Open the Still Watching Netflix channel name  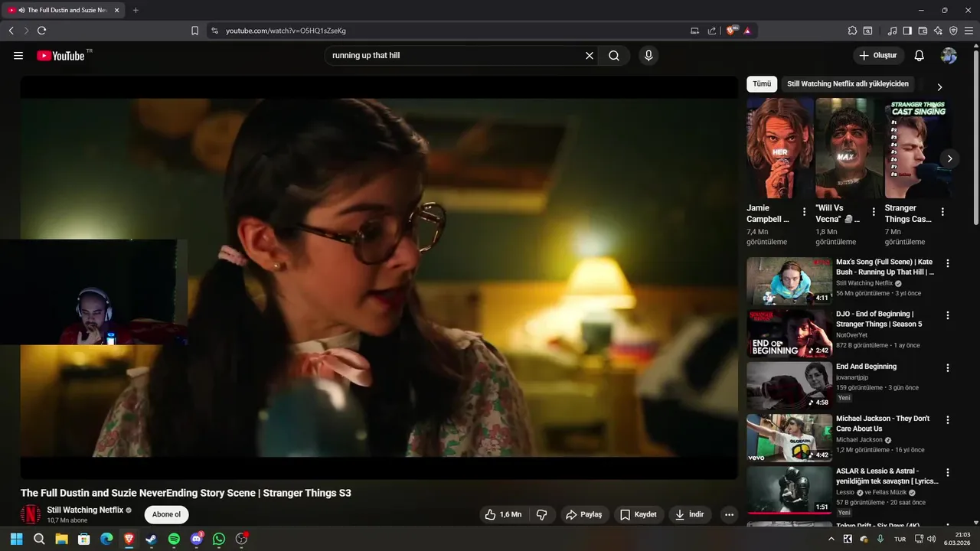[x=85, y=510]
